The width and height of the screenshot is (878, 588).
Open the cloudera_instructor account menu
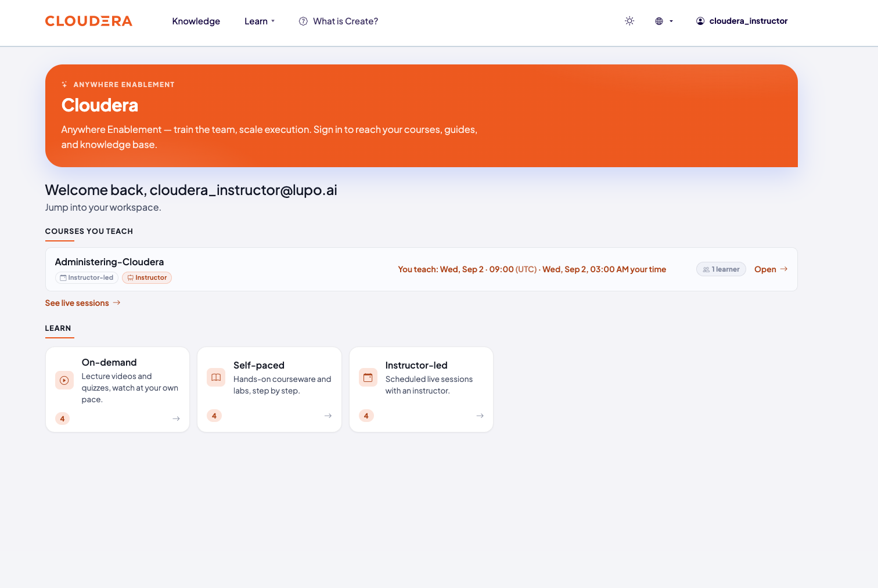tap(742, 21)
